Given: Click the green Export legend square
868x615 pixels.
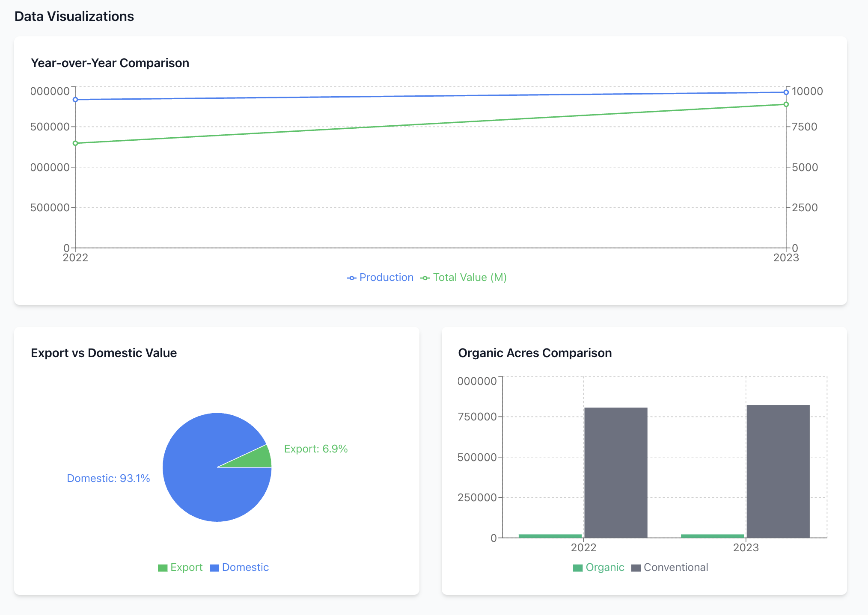Looking at the screenshot, I should point(163,568).
